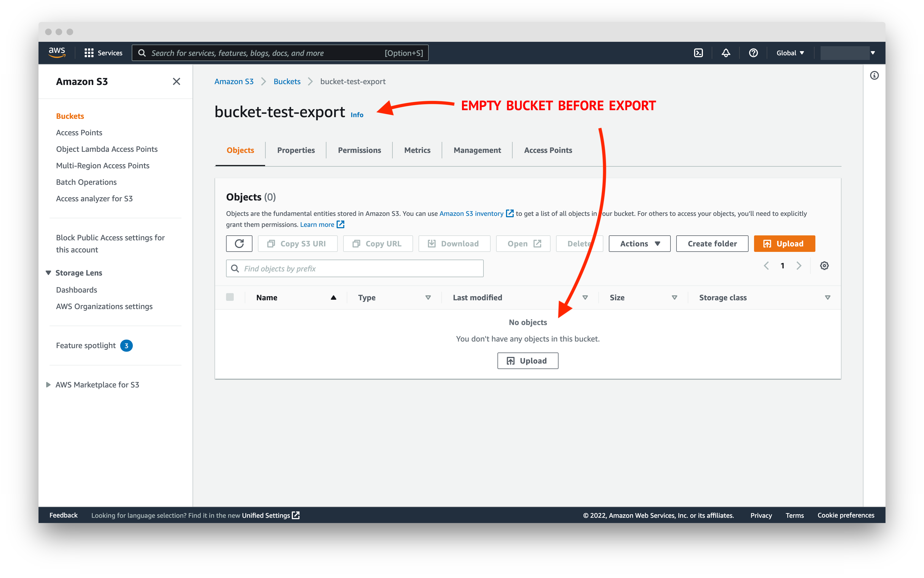Close the Amazon S3 sidebar panel

[176, 81]
